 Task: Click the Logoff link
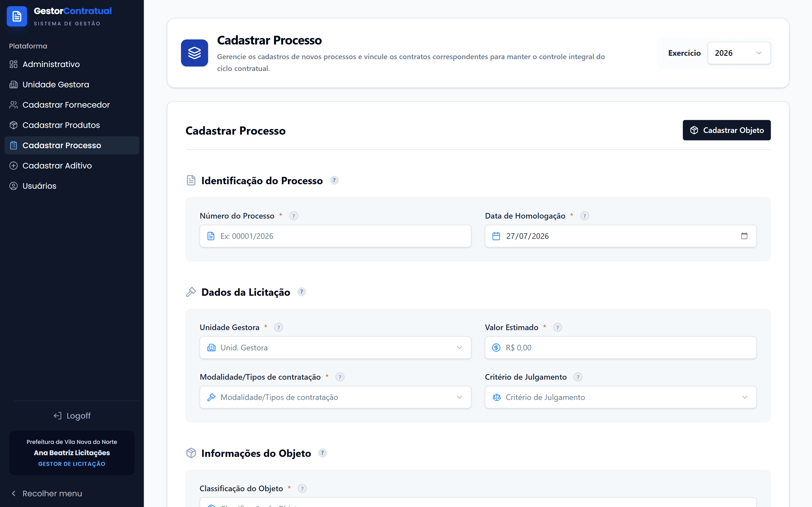tap(72, 416)
